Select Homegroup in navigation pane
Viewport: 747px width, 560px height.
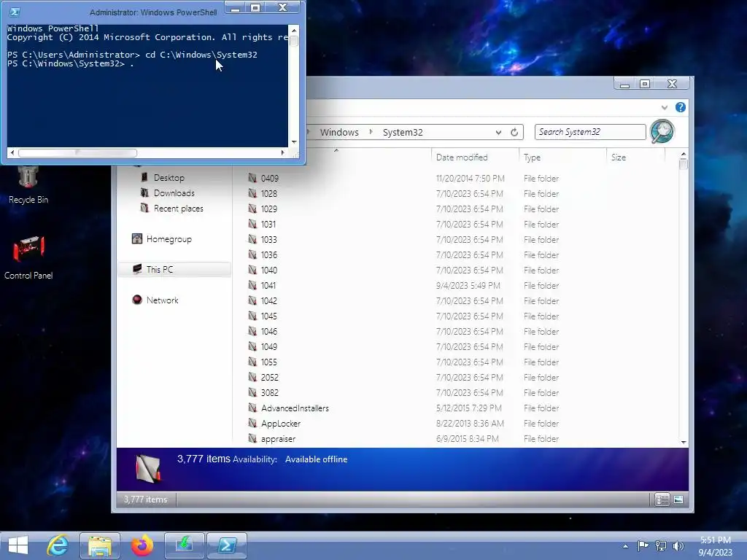pyautogui.click(x=169, y=239)
